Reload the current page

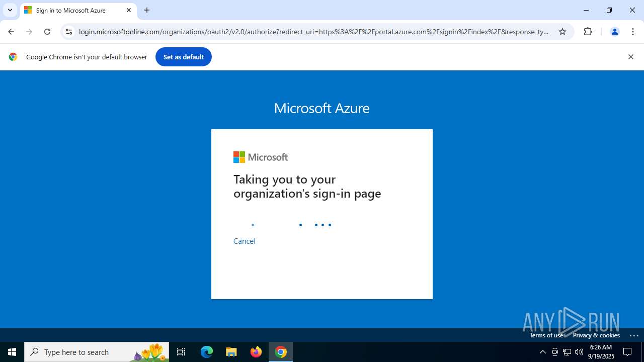(x=47, y=32)
